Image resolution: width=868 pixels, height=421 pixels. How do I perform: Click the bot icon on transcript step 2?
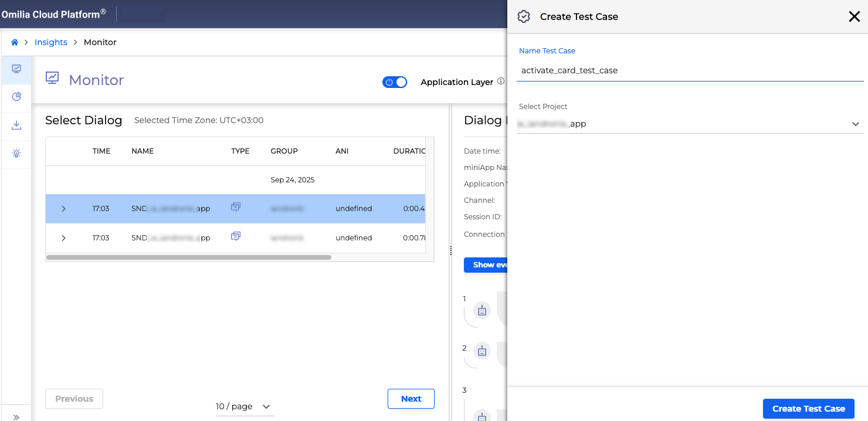point(482,350)
